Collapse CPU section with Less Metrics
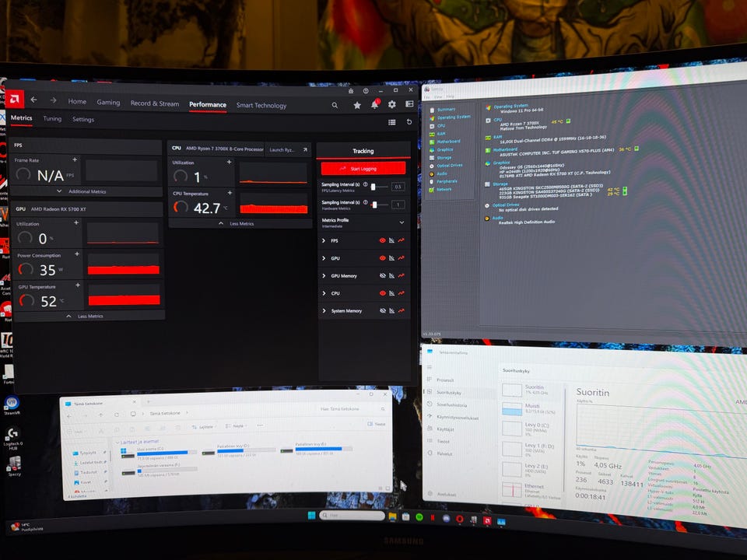The height and width of the screenshot is (560, 747). [x=237, y=223]
